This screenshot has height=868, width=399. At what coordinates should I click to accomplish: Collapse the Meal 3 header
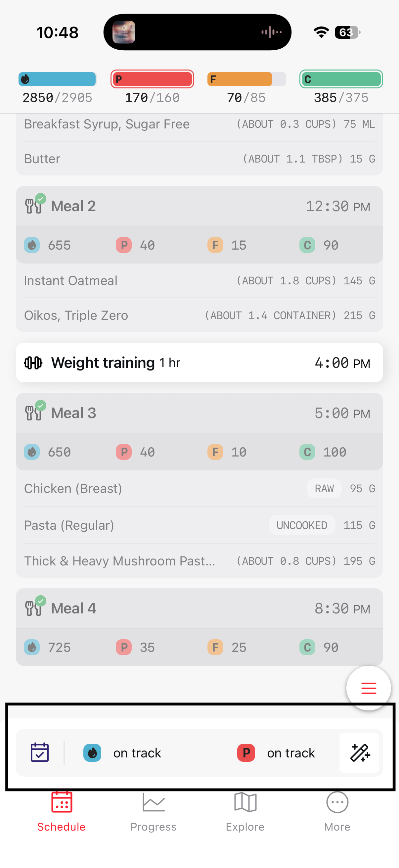coord(199,413)
